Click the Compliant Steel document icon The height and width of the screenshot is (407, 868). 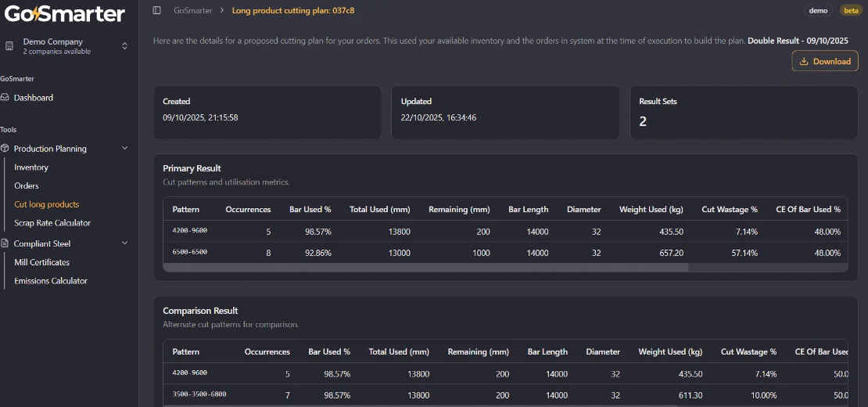5,243
